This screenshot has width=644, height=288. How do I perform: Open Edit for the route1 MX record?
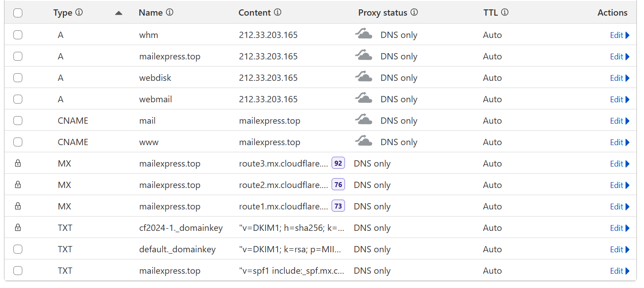click(619, 206)
